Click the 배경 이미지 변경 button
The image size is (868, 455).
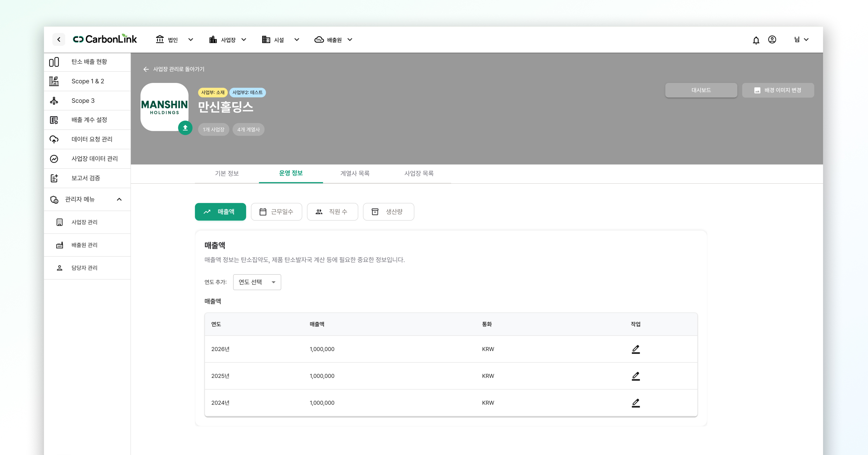pos(778,91)
